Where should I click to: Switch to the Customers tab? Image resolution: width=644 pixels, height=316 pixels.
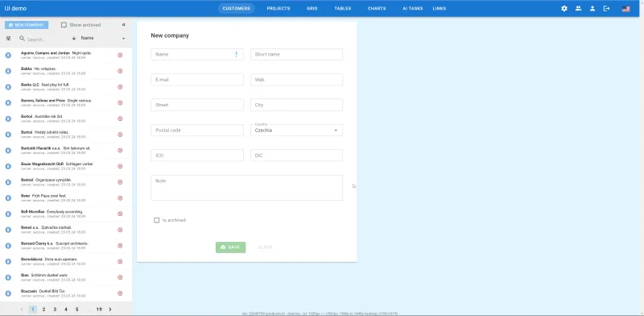[236, 8]
